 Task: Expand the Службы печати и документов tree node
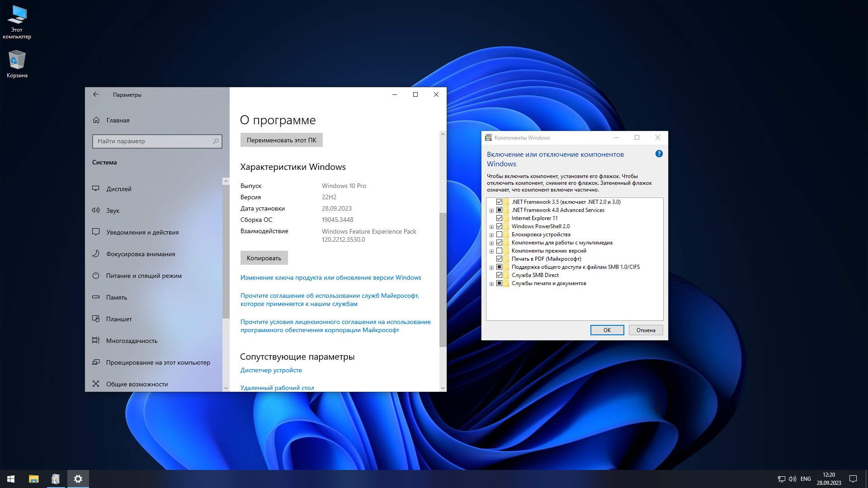coord(491,284)
